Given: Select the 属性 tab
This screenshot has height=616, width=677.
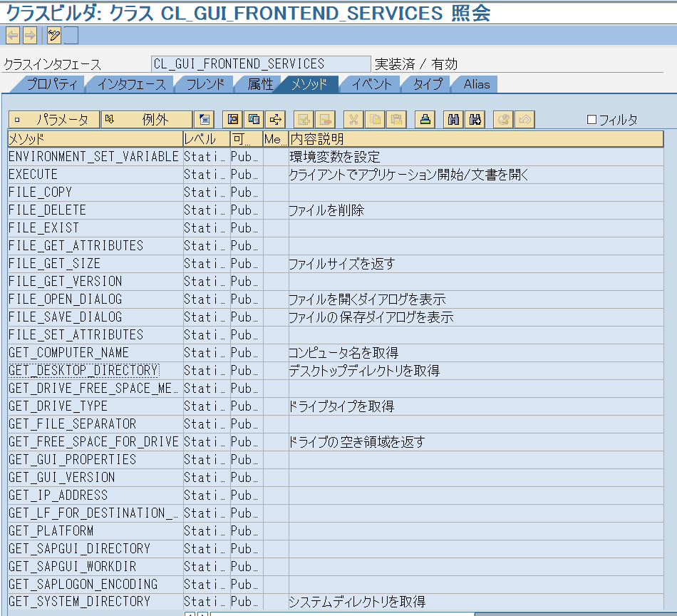Looking at the screenshot, I should (x=261, y=84).
